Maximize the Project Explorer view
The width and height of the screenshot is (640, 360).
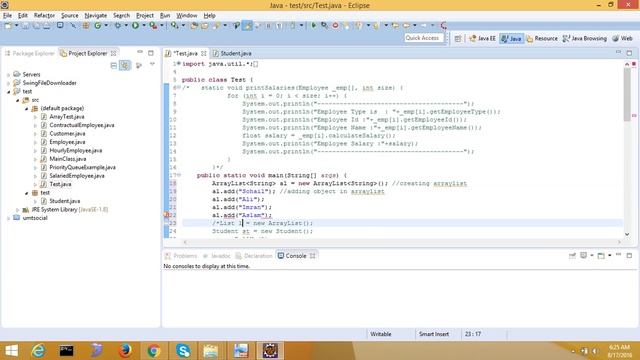[x=151, y=53]
